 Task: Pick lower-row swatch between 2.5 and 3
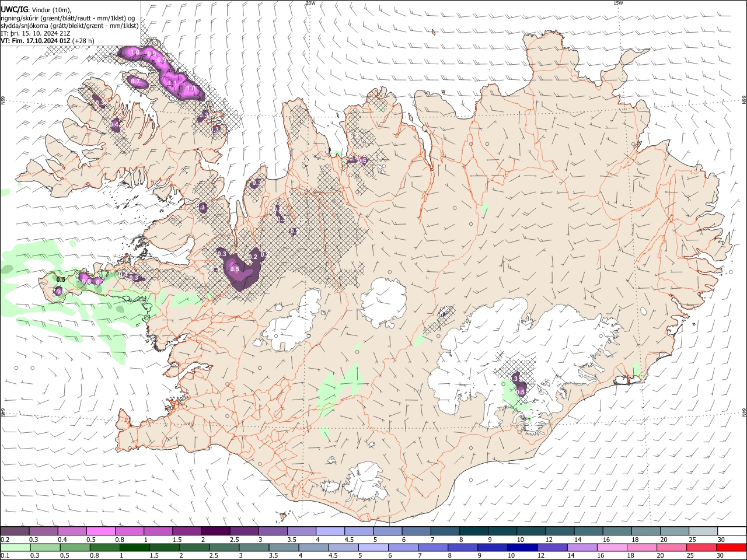[224, 547]
